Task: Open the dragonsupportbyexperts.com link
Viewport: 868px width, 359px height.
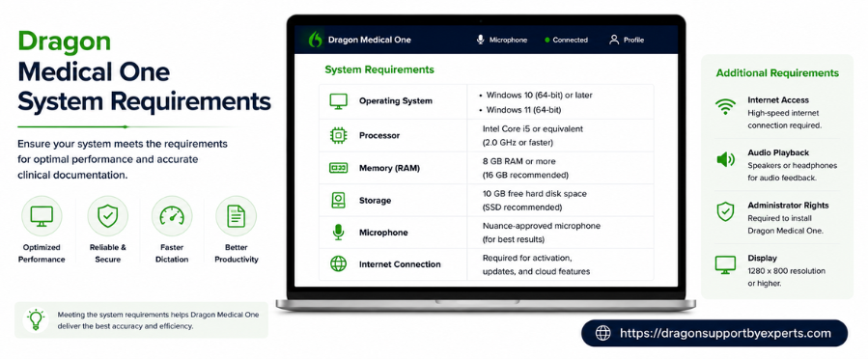Action: coord(726,333)
